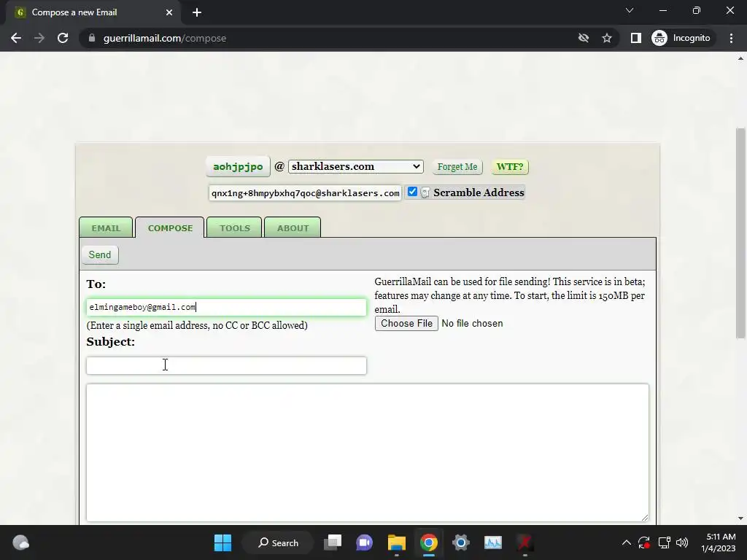Click the "Subject:" label
This screenshot has width=747, height=560.
click(x=111, y=342)
